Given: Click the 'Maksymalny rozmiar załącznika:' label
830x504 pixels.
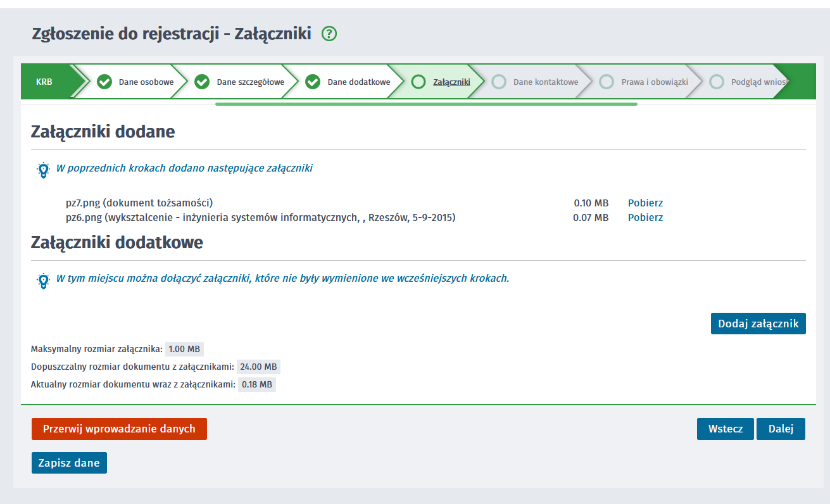Looking at the screenshot, I should click(x=96, y=349).
